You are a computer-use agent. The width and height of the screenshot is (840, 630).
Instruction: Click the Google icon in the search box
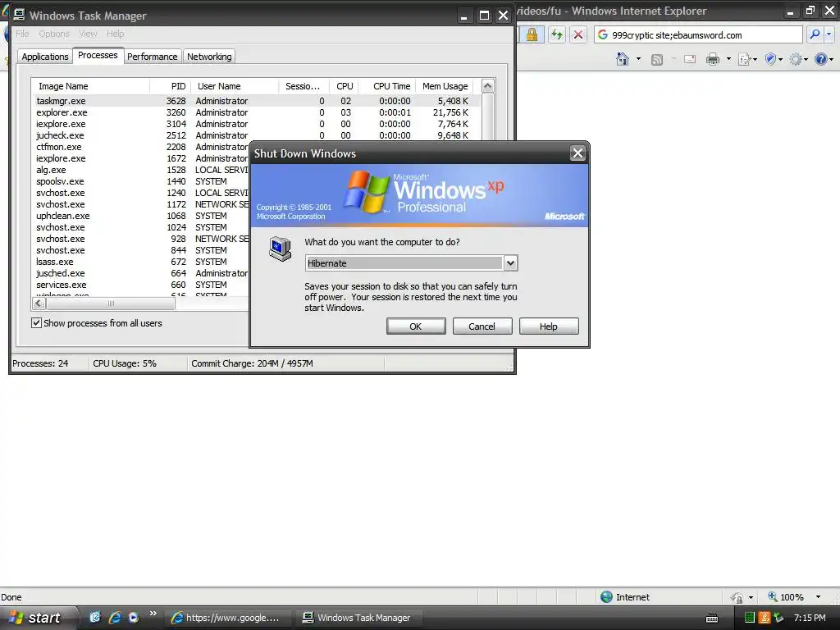(603, 34)
